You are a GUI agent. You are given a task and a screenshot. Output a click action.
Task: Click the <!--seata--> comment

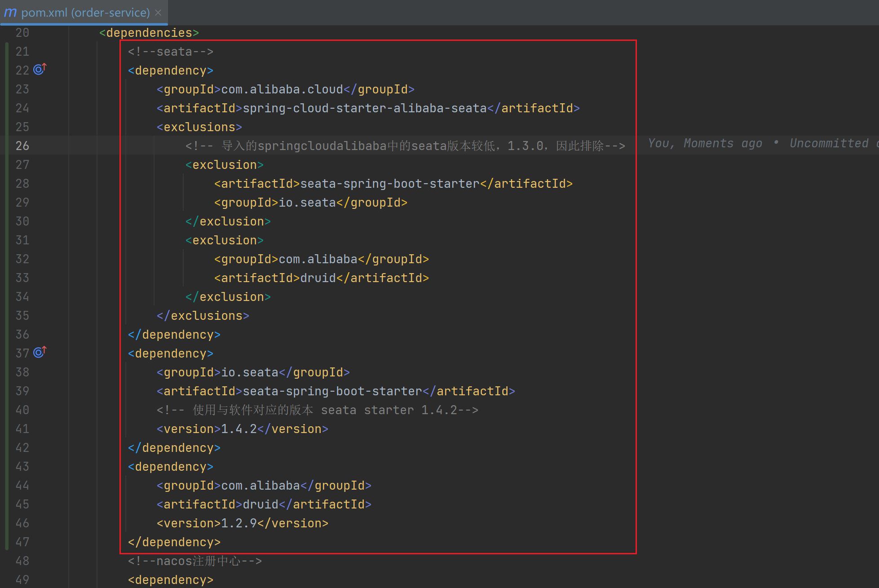171,52
